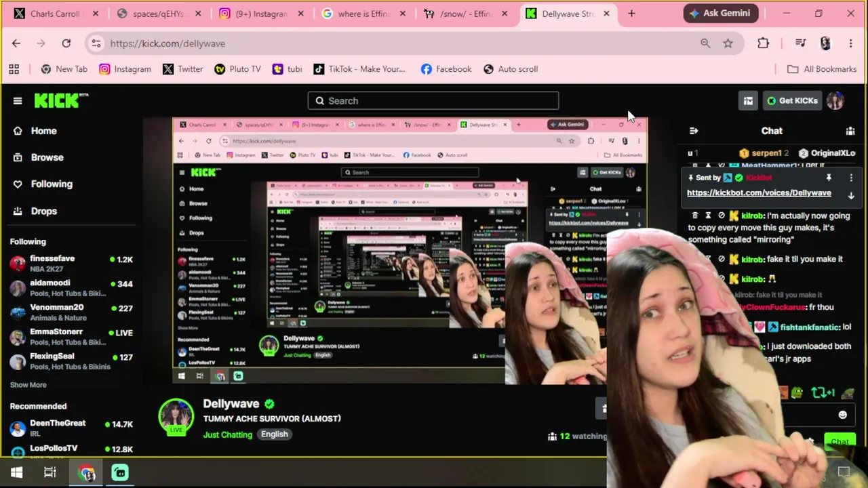The width and height of the screenshot is (868, 488).
Task: Open the TikTok bookmark
Action: (x=359, y=69)
